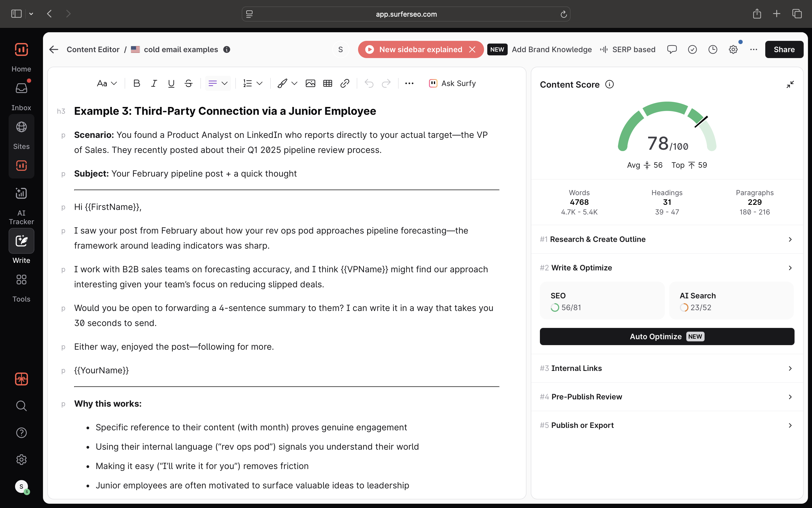This screenshot has height=508, width=812.
Task: Insert an image using toolbar icon
Action: pyautogui.click(x=310, y=83)
